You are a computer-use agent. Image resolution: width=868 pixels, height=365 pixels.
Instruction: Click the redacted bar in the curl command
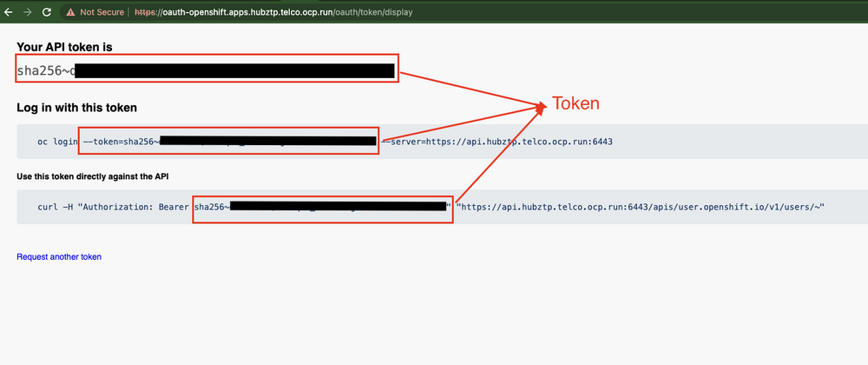[339, 207]
